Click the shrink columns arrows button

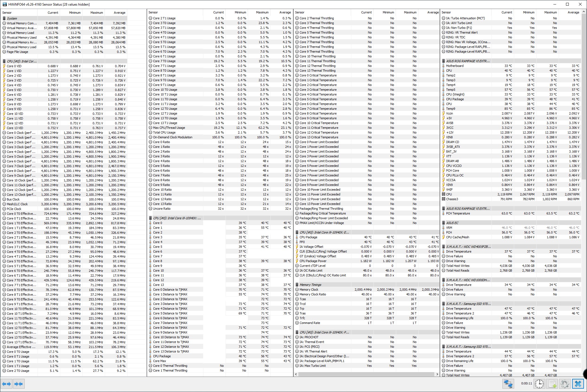pos(18,384)
